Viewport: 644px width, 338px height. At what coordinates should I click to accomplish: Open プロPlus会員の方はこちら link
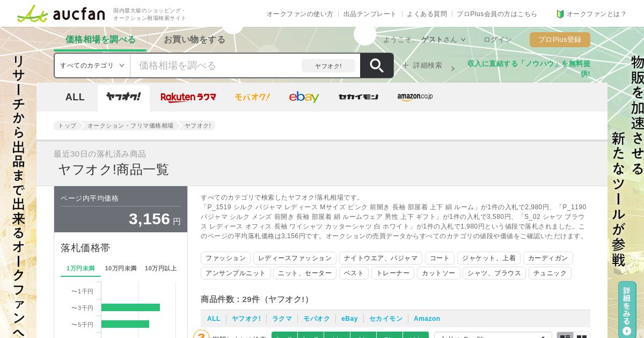click(497, 14)
